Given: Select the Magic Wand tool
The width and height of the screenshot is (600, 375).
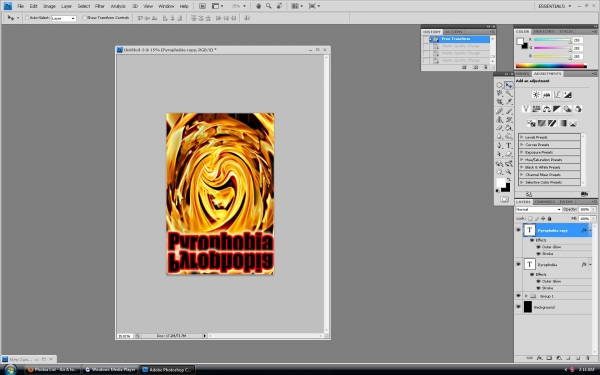Looking at the screenshot, I should (509, 94).
